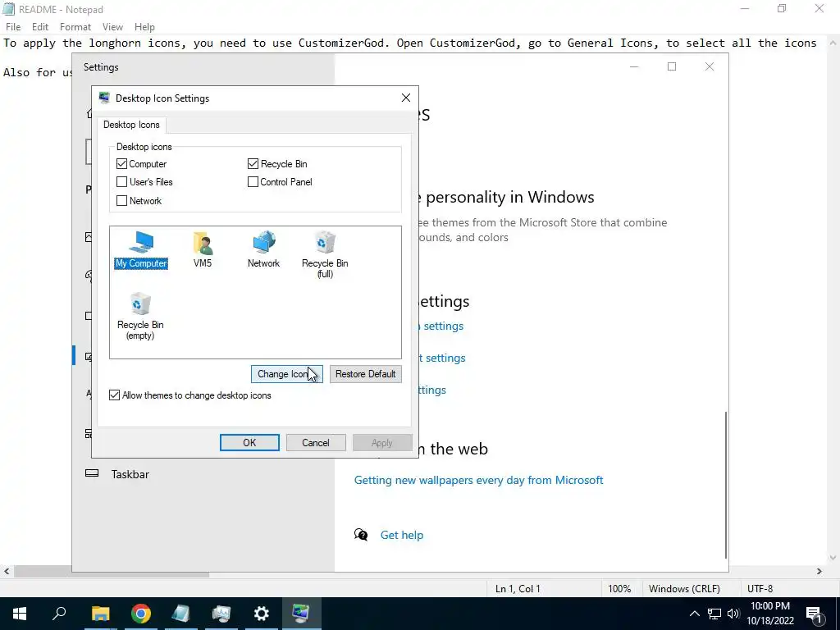Open the Settings gear on taskbar

tap(261, 614)
